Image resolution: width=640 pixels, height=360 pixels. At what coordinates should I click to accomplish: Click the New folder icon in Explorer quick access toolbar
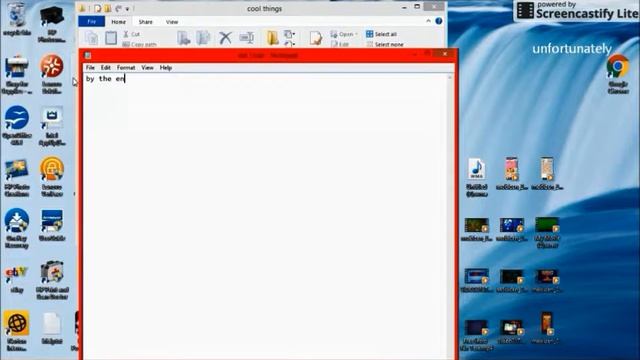108,9
